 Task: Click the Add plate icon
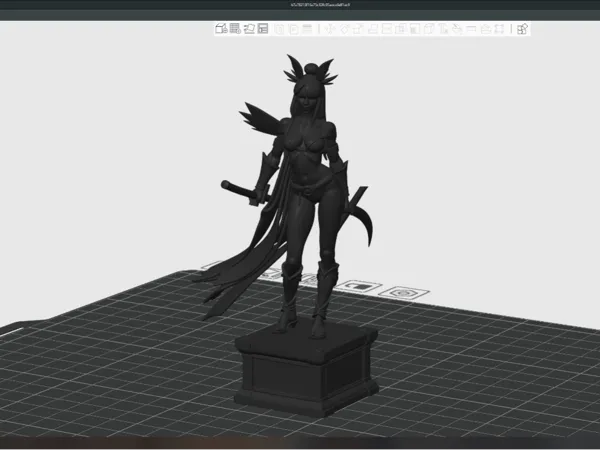point(235,29)
